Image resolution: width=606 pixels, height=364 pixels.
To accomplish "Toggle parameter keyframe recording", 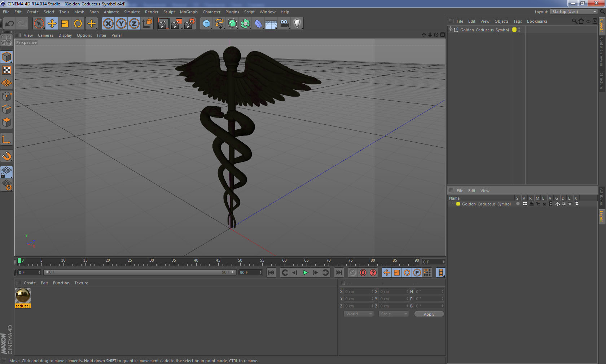I will (417, 272).
